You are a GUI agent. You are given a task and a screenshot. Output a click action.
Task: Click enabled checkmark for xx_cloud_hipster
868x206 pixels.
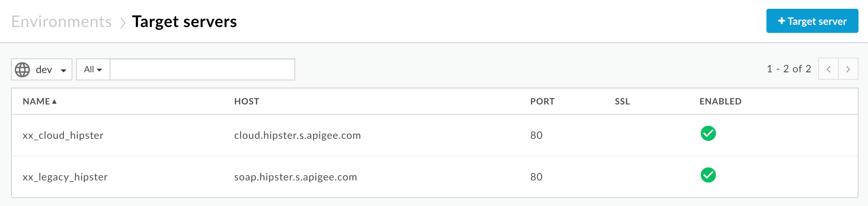click(x=708, y=133)
